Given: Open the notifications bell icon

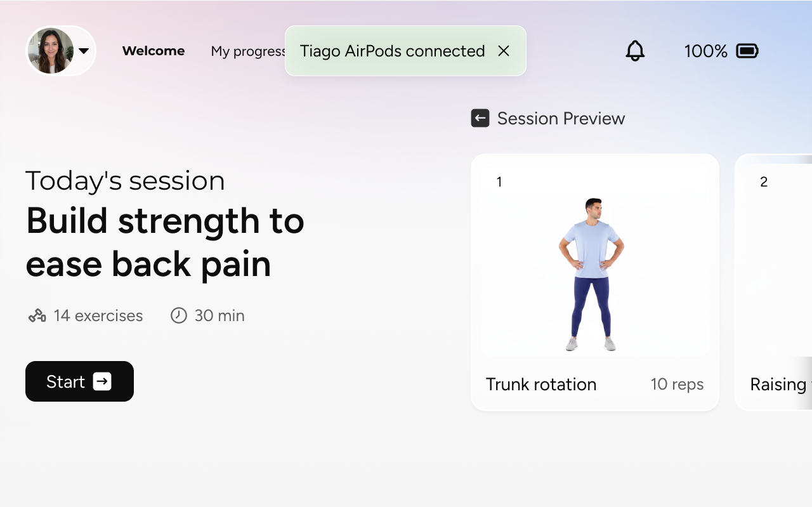Looking at the screenshot, I should coord(635,51).
